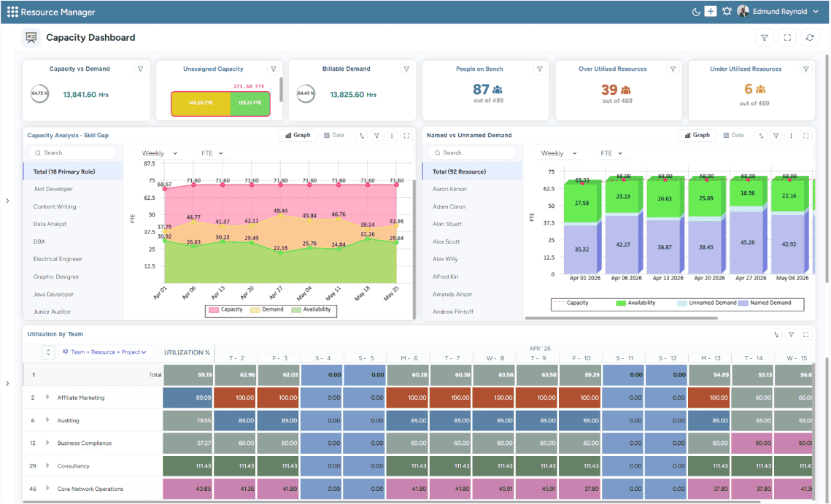Open the filter icon on Unassigned Capacity card

coord(274,69)
